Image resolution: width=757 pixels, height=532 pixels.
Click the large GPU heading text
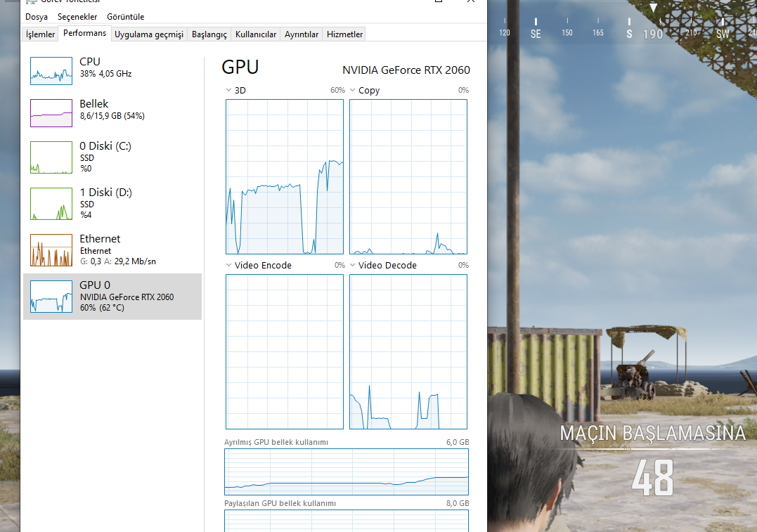(240, 67)
